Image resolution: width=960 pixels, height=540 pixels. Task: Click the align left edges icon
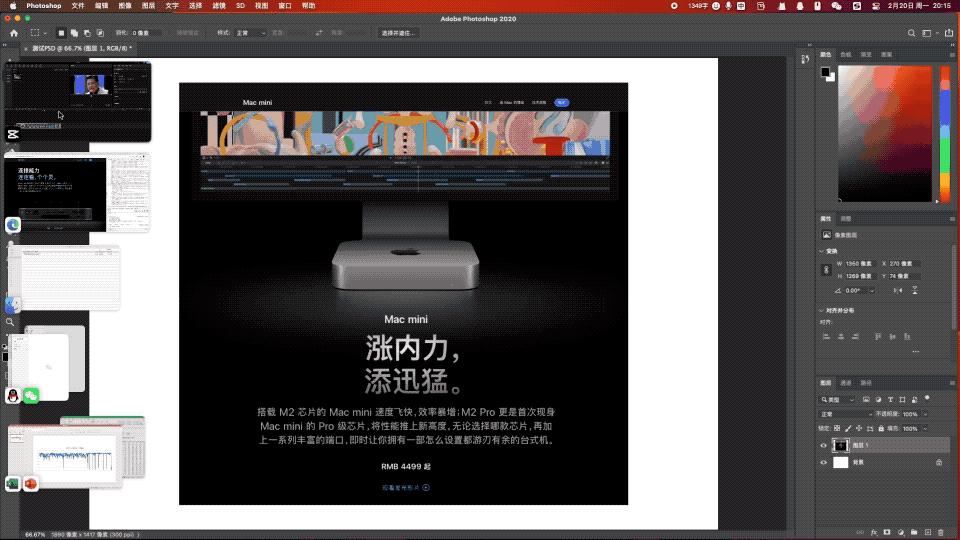826,336
